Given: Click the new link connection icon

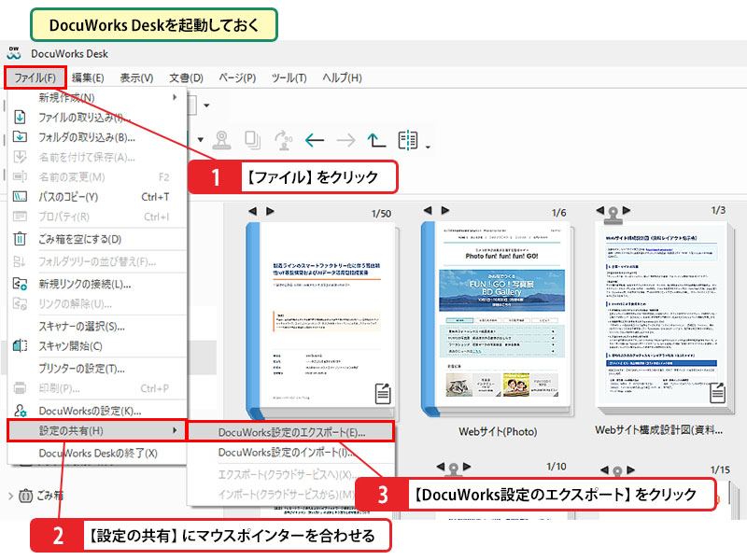Looking at the screenshot, I should pos(20,284).
